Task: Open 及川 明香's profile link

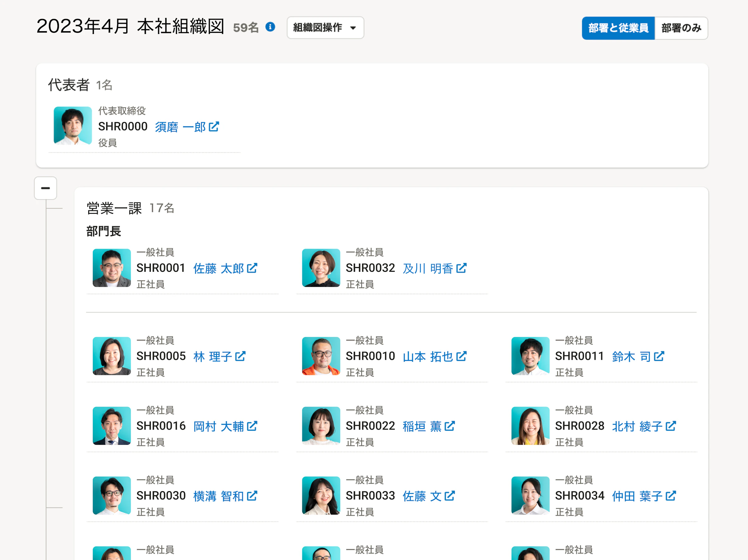Action: tap(428, 268)
